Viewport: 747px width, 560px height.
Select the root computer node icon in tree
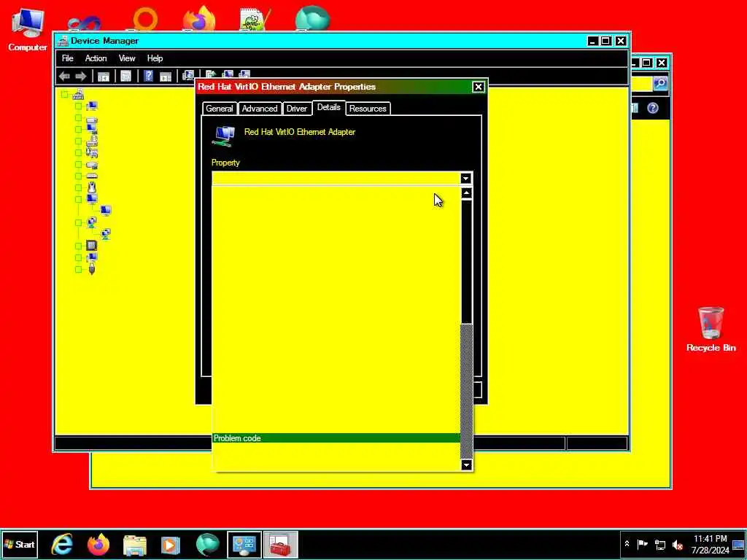[78, 94]
